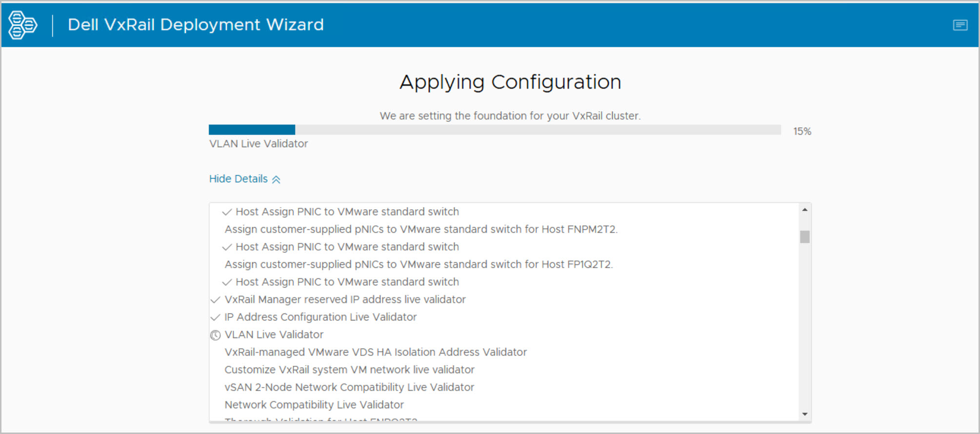980x434 pixels.
Task: Click the Dell VxRail Deployment Wizard title
Action: tap(196, 25)
